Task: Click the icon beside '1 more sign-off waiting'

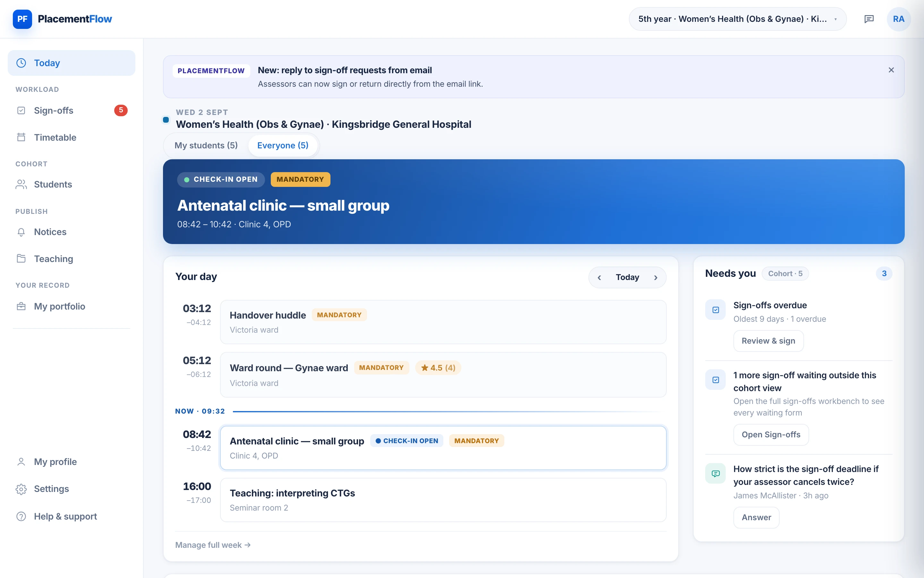Action: pos(715,380)
